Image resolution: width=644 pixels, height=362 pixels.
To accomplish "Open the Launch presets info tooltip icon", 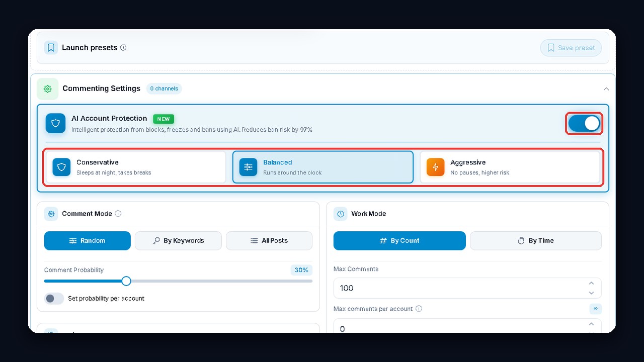I will click(123, 48).
